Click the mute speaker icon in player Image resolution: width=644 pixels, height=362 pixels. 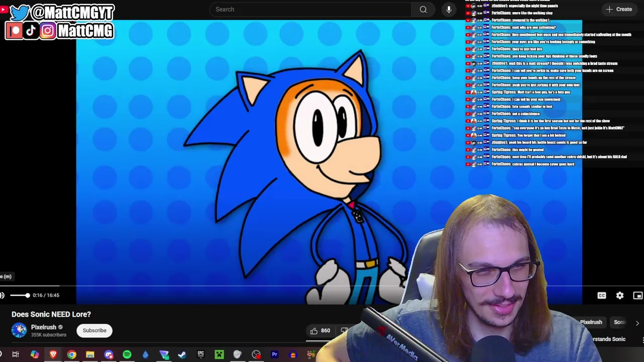coord(3,296)
